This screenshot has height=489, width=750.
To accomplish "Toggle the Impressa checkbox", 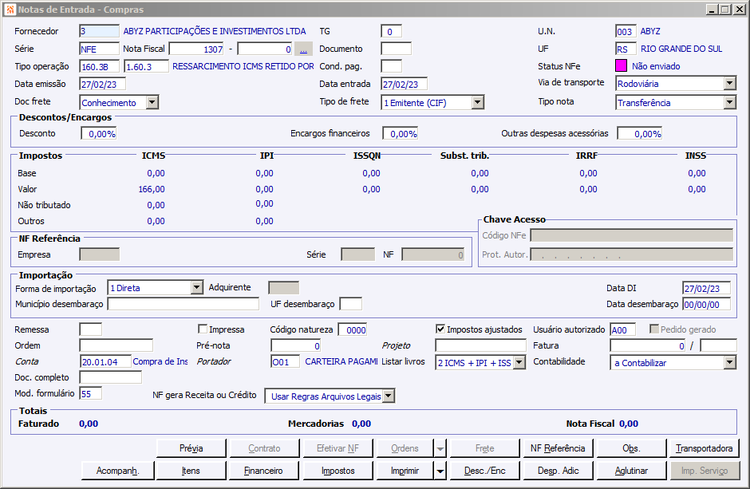I will (x=203, y=328).
